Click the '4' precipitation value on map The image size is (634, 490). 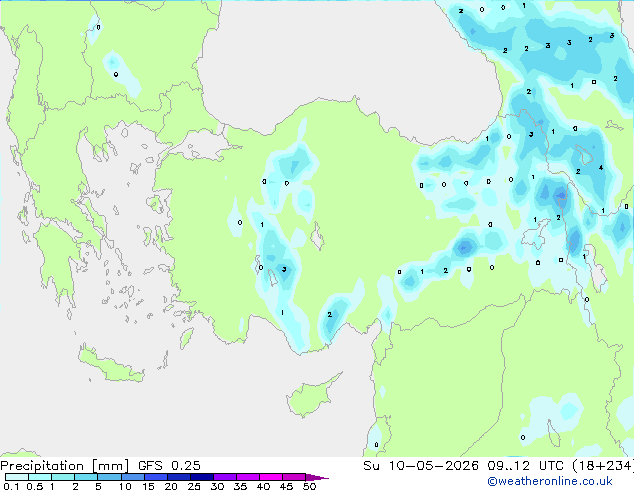tap(601, 168)
